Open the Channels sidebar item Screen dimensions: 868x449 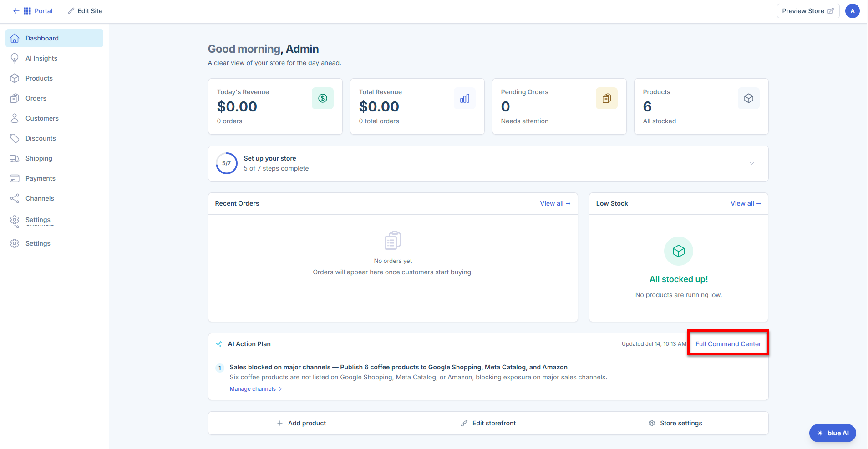click(54, 198)
